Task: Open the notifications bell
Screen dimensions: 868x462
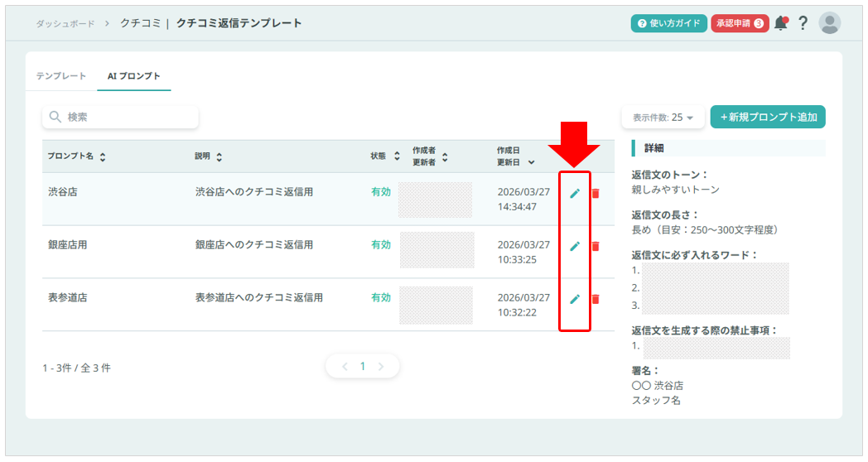Action: point(780,23)
